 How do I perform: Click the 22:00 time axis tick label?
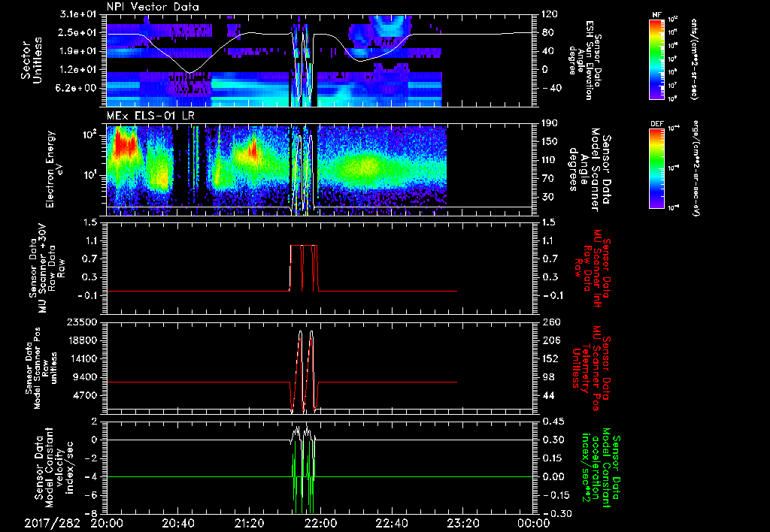click(320, 523)
